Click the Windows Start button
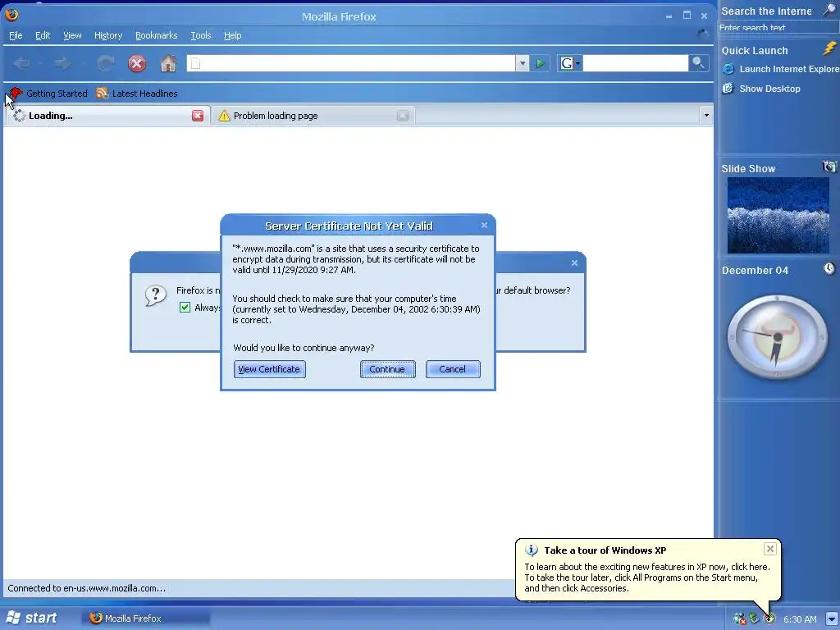The image size is (840, 630). [31, 619]
